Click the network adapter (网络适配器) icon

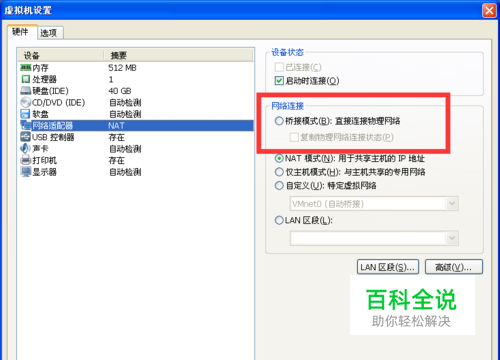(26, 126)
